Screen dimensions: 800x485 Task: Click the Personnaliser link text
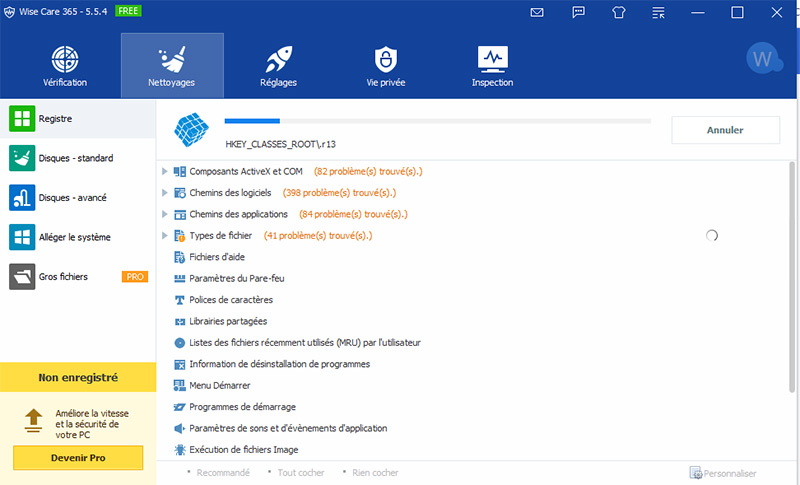730,473
